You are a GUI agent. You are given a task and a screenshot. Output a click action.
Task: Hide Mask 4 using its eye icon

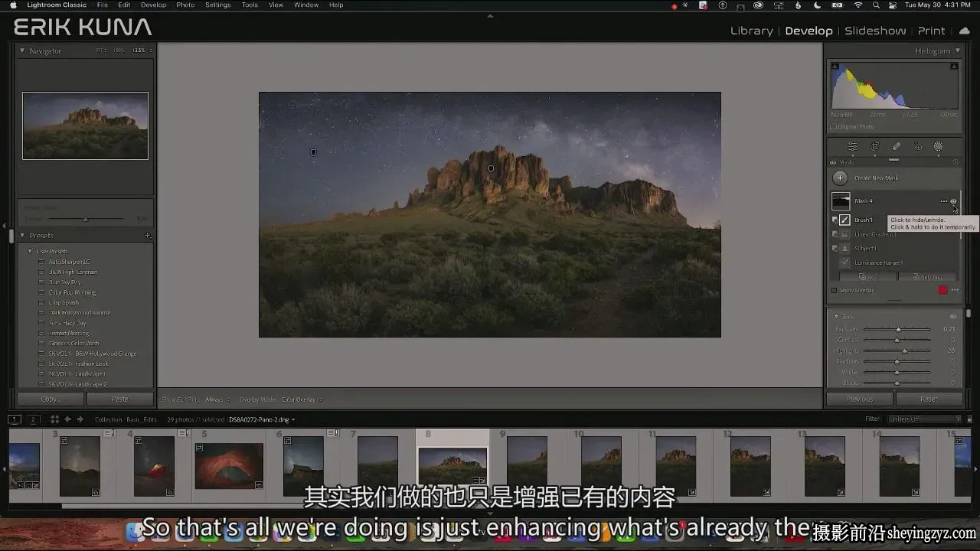click(953, 201)
